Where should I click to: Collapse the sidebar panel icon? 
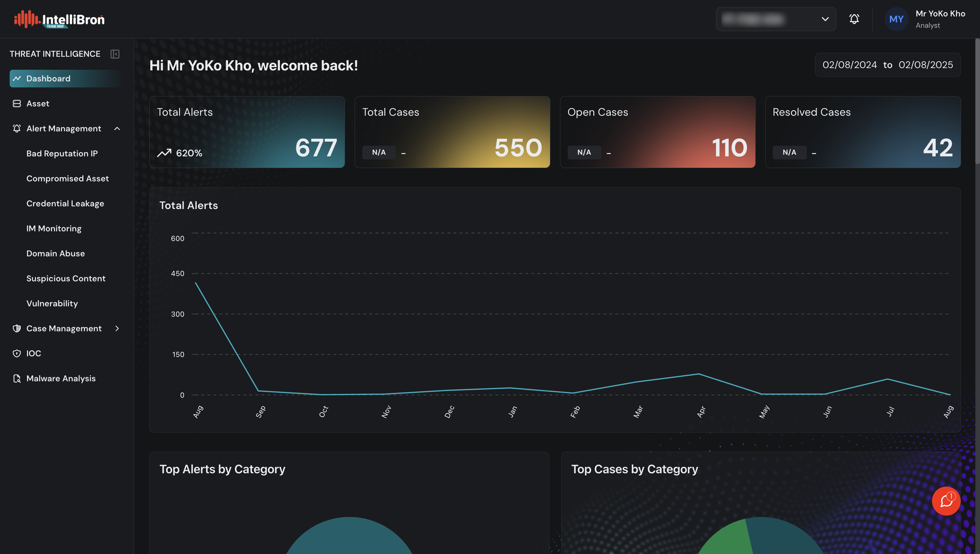[x=115, y=54]
